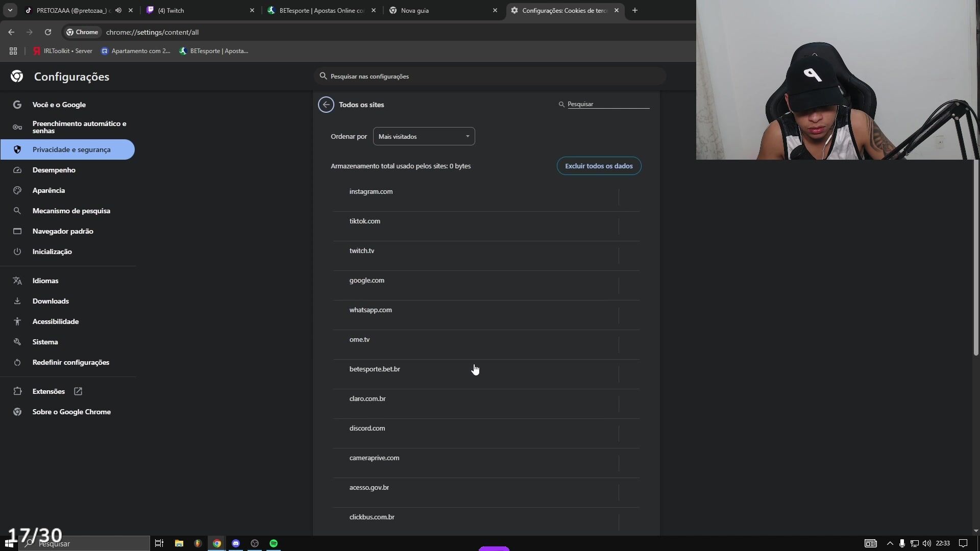Image resolution: width=980 pixels, height=551 pixels.
Task: Open the BETesporte bookmark in bookmarks bar
Action: click(214, 51)
